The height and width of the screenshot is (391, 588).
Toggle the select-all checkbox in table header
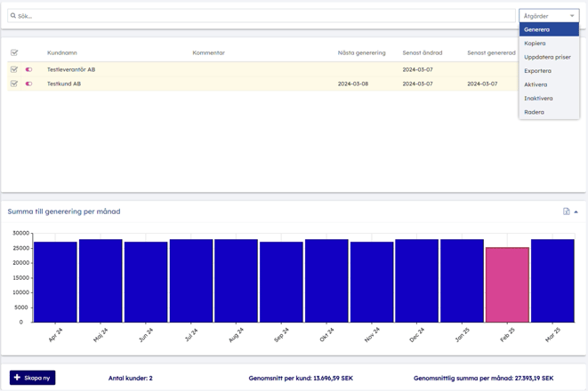(x=14, y=53)
